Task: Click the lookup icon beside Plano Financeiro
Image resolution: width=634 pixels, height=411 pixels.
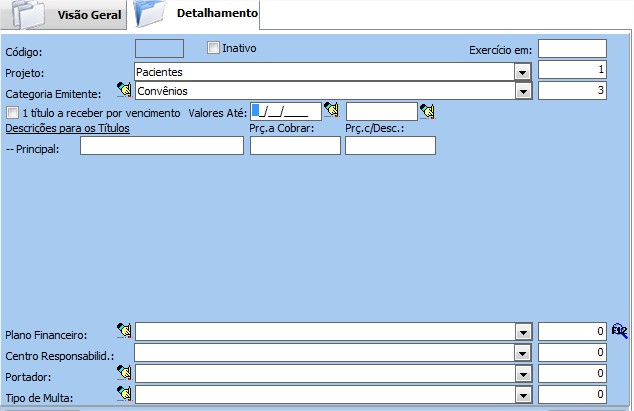Action: tap(124, 331)
